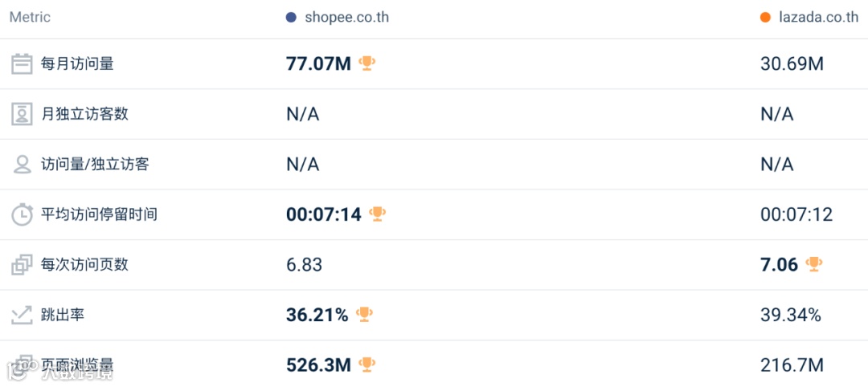The image size is (868, 387).
Task: Click the 216.7M page views value
Action: point(792,365)
